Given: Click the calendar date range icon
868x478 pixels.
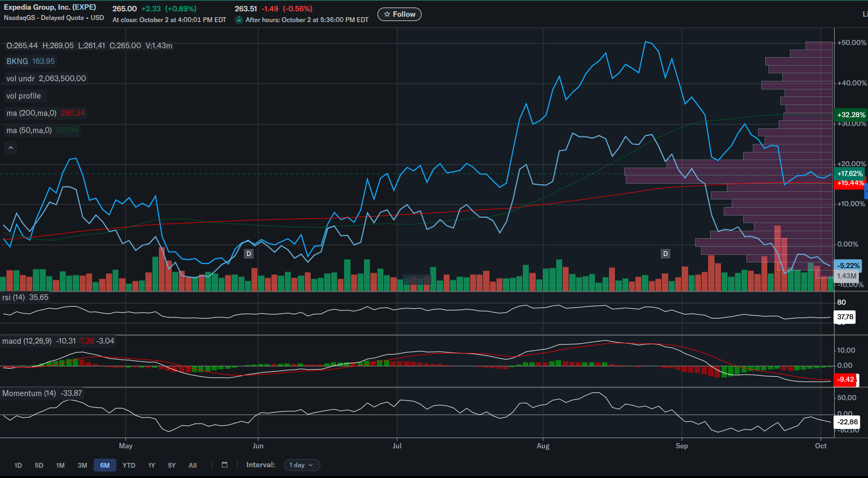Looking at the screenshot, I should tap(225, 465).
